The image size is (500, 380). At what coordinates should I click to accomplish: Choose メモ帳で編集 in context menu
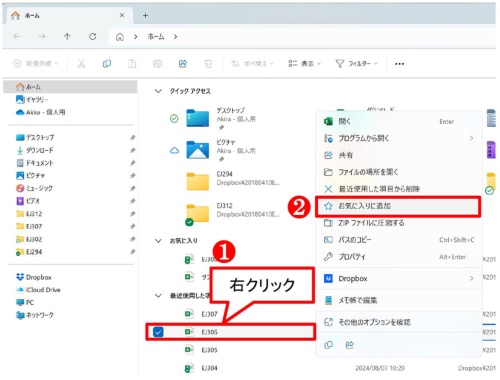[x=399, y=300]
